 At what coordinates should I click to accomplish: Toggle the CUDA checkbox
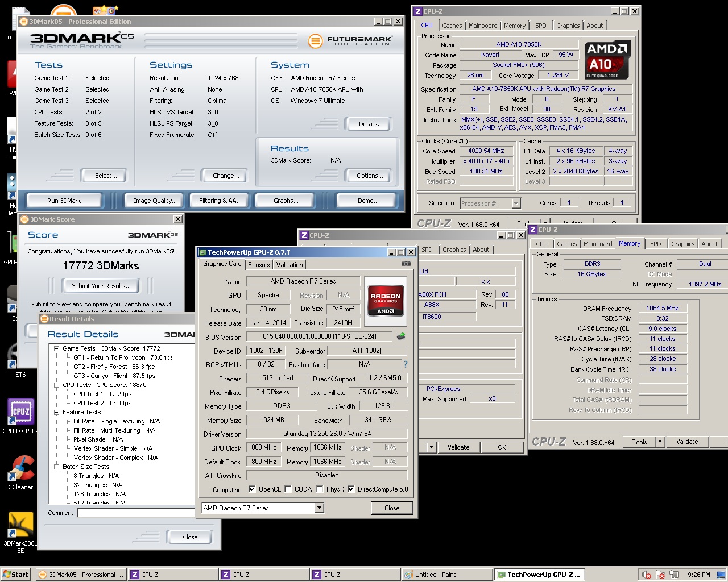(288, 489)
